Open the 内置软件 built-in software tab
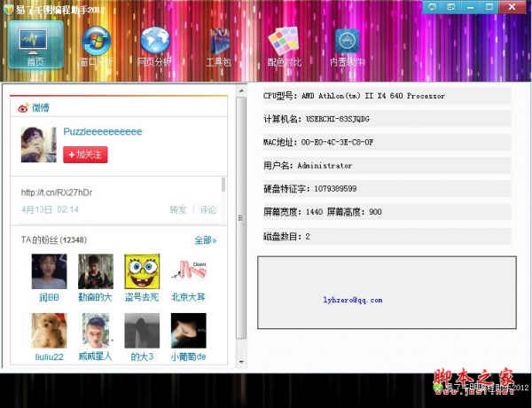 pos(347,46)
